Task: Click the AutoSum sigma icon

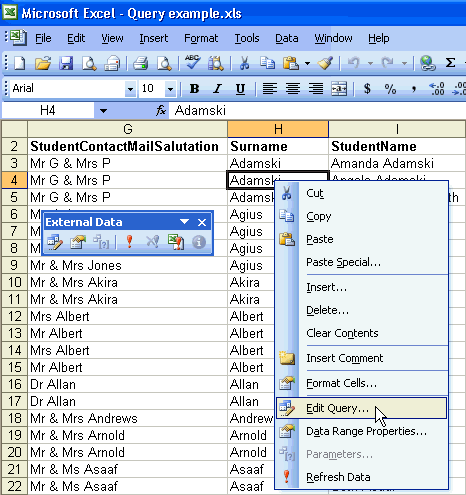Action: pyautogui.click(x=450, y=63)
